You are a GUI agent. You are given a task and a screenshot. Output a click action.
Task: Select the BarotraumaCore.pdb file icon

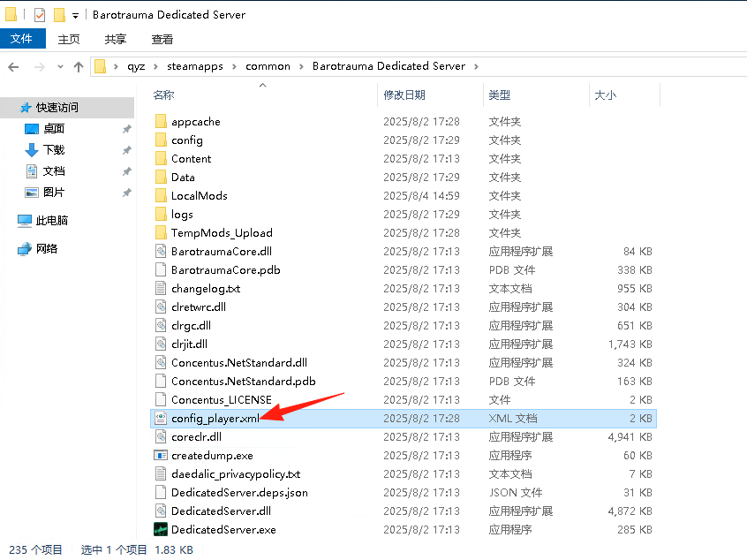pos(161,269)
